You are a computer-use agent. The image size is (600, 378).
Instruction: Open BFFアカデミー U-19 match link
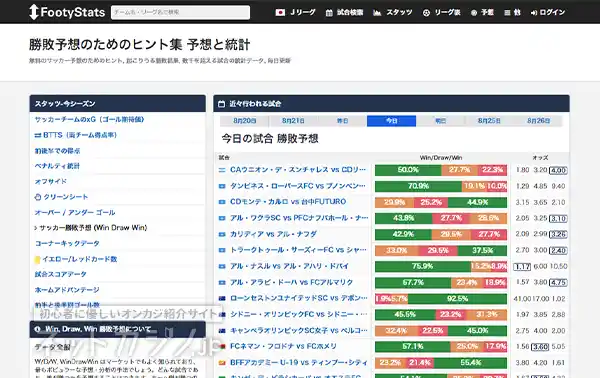tap(298, 362)
